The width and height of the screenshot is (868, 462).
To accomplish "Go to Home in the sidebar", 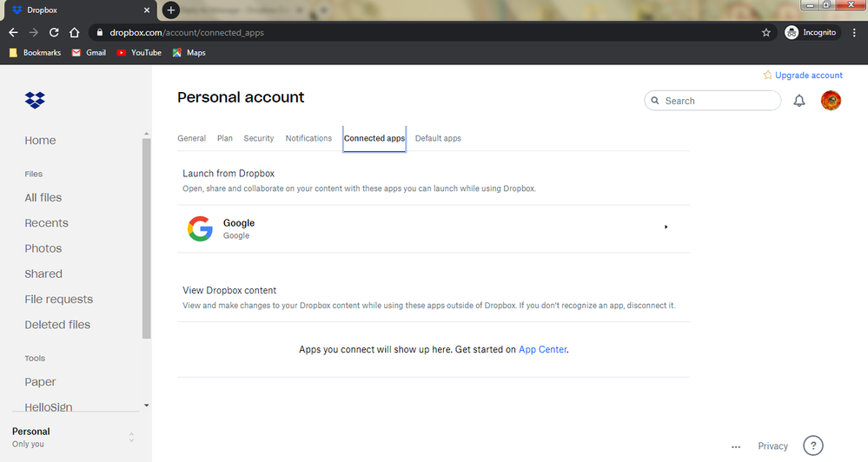I will click(x=40, y=141).
